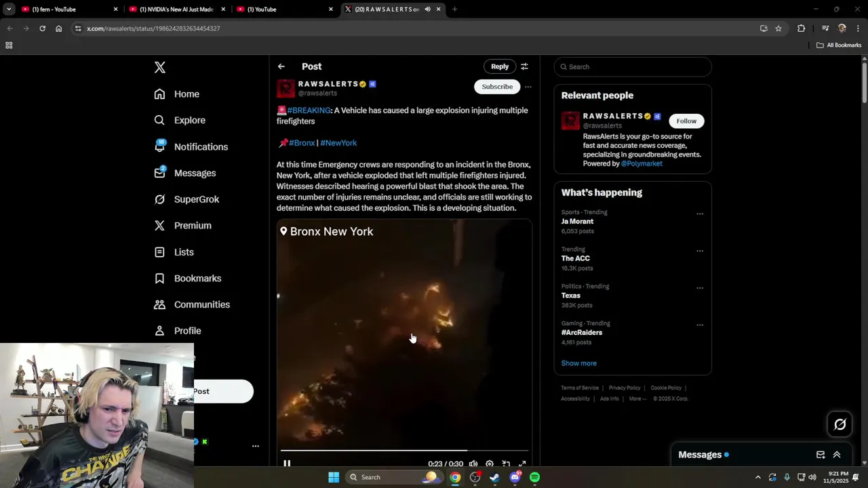Reload the current page
Viewport: 868px width, 488px height.
click(x=42, y=28)
